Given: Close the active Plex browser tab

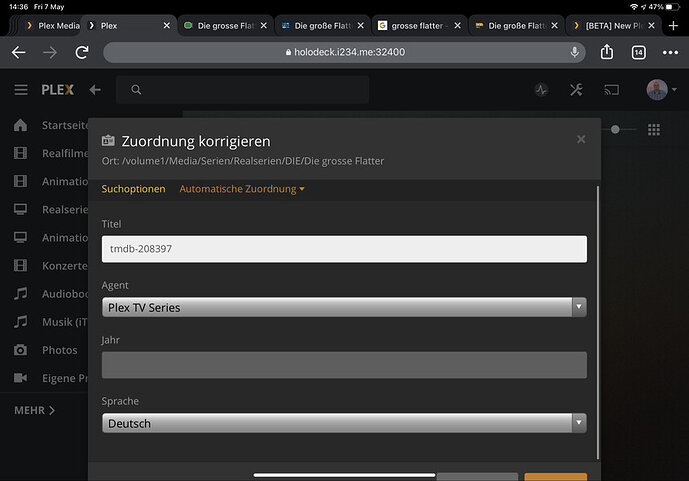Looking at the screenshot, I should (167, 26).
